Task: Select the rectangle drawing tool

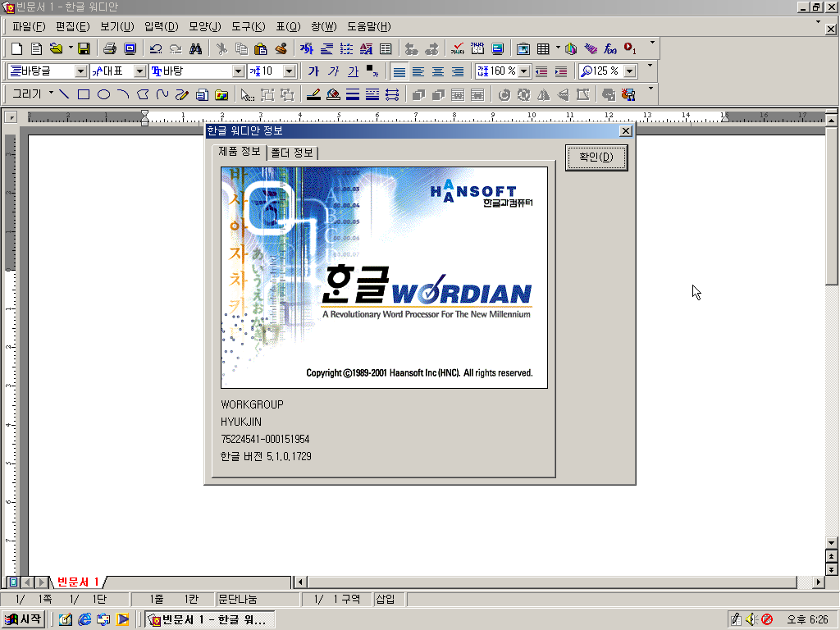Action: click(84, 95)
